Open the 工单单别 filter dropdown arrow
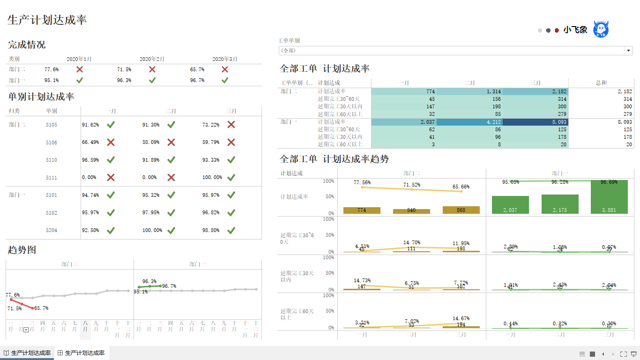 pos(628,51)
